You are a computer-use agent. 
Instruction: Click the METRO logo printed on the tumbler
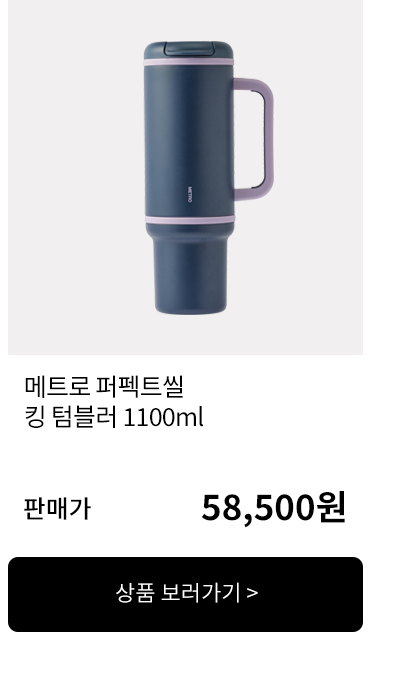click(189, 195)
